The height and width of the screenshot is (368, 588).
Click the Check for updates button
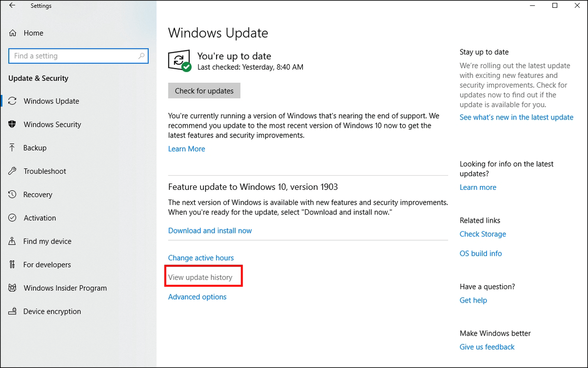[204, 91]
